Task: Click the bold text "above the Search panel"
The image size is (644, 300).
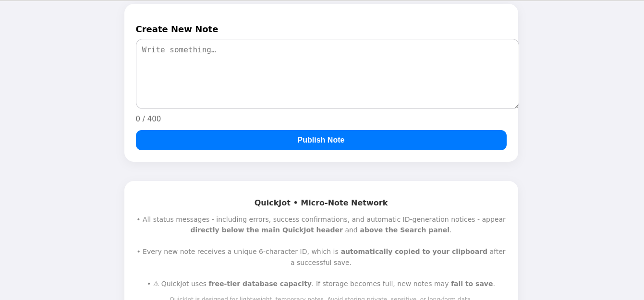Action: click(404, 230)
